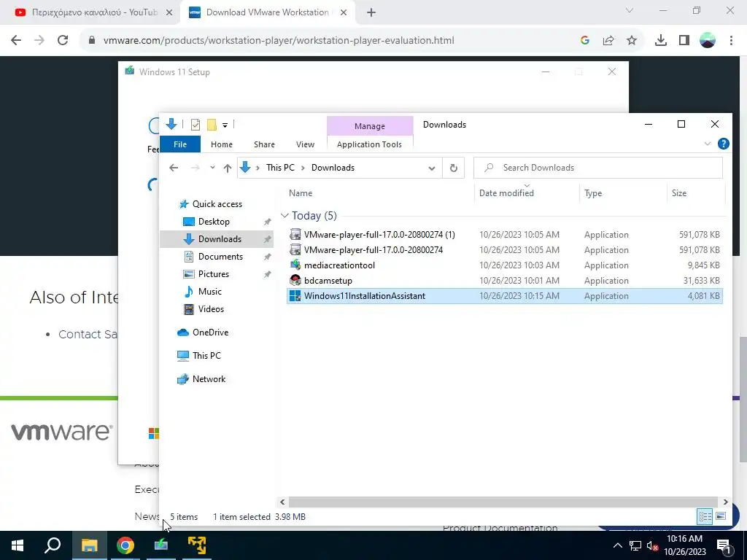Open the address bar history dropdown
This screenshot has height=560, width=747.
[432, 168]
